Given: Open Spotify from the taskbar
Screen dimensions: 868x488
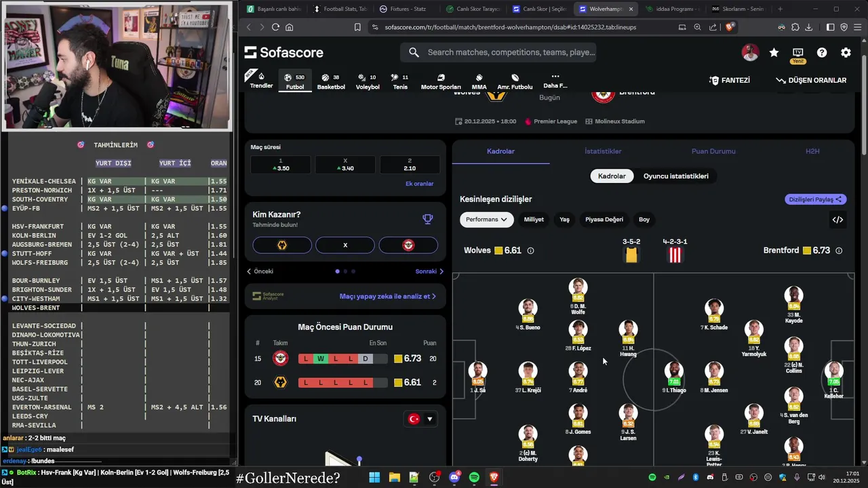Looking at the screenshot, I should pos(474,477).
